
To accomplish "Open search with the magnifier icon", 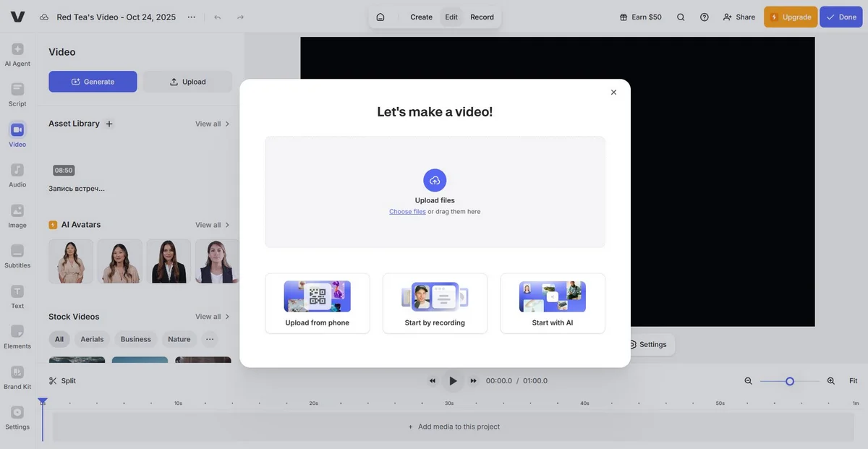I will pos(681,17).
